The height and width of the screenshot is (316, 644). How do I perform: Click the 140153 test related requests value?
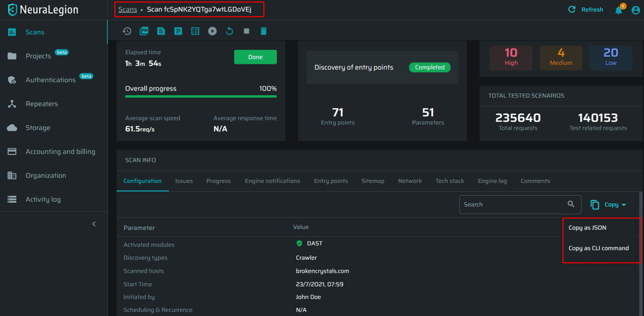[x=597, y=118]
